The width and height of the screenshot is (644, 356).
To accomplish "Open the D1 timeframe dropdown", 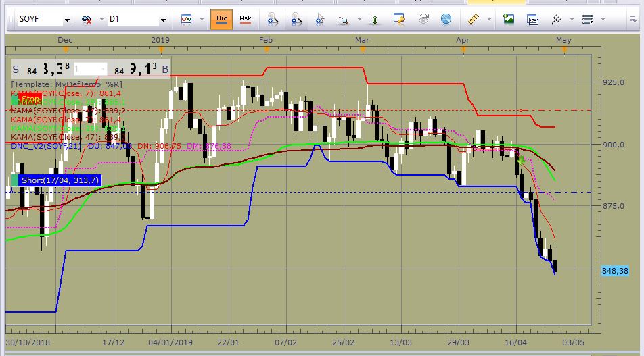I will (x=163, y=20).
